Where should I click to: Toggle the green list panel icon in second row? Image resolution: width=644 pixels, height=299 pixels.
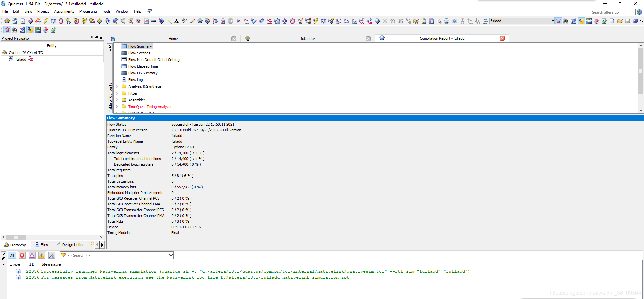[x=38, y=30]
